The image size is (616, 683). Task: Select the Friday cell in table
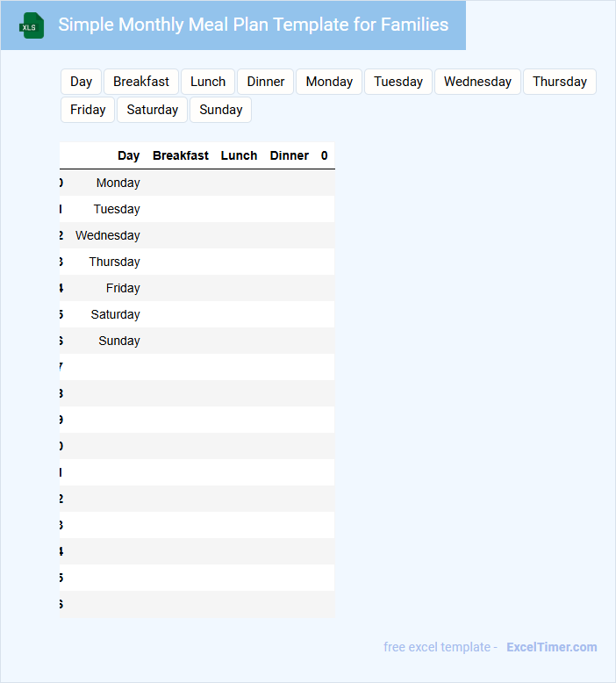click(x=123, y=288)
